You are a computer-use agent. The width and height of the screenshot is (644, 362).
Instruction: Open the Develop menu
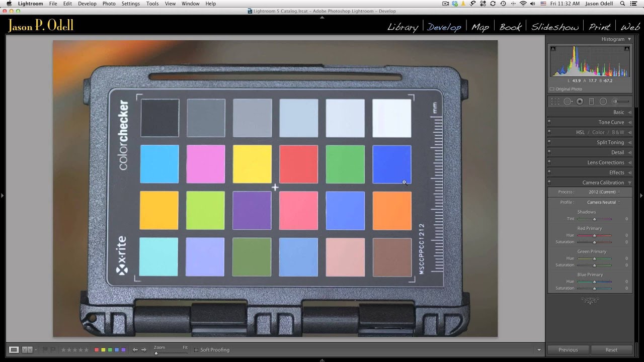87,4
